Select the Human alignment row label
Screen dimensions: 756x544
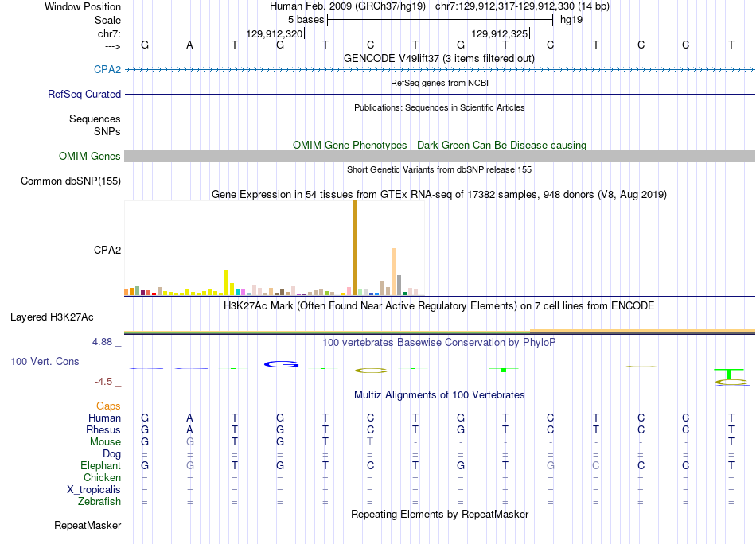point(104,418)
